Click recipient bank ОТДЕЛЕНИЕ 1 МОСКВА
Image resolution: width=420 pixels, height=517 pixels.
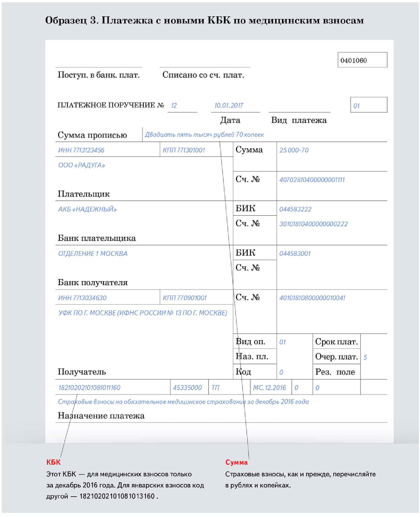(x=93, y=254)
